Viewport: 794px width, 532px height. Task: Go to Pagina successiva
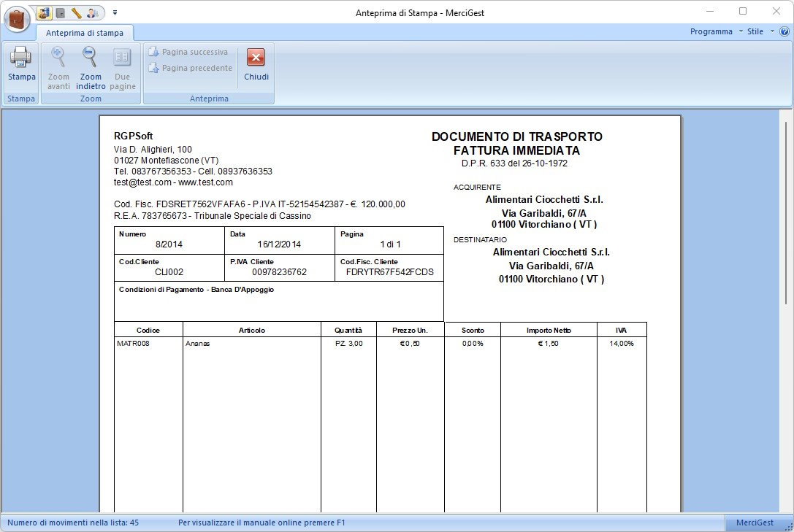coord(188,52)
